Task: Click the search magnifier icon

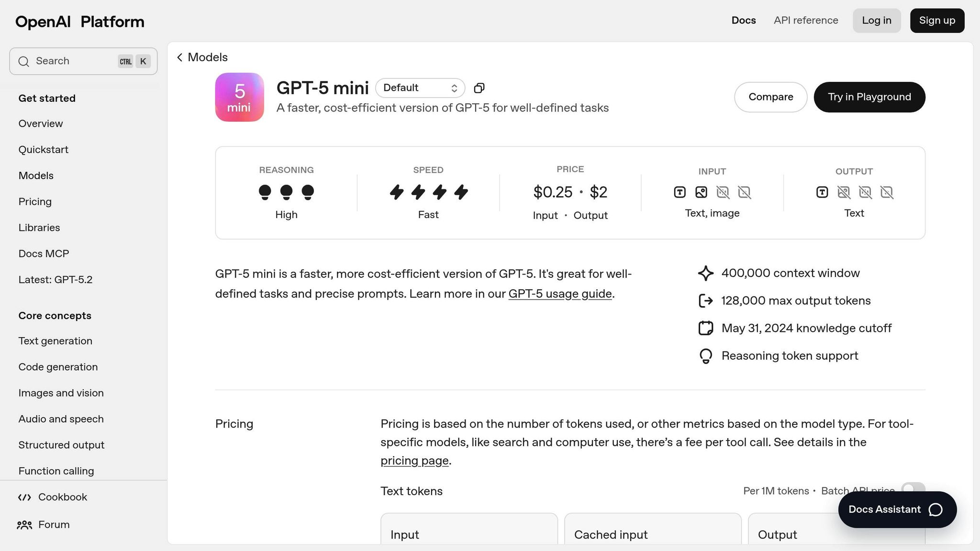Action: pos(23,61)
